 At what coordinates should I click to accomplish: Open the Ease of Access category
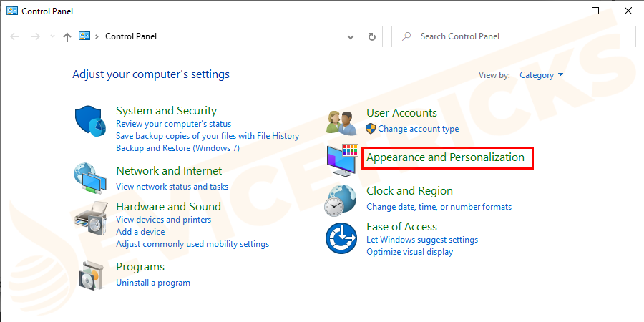point(401,227)
